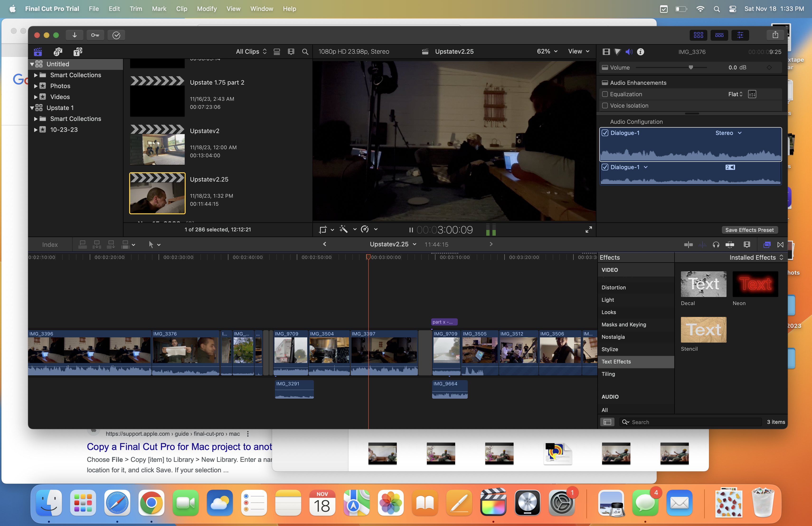Select the Masks and Keying category
The width and height of the screenshot is (812, 526).
pos(636,325)
